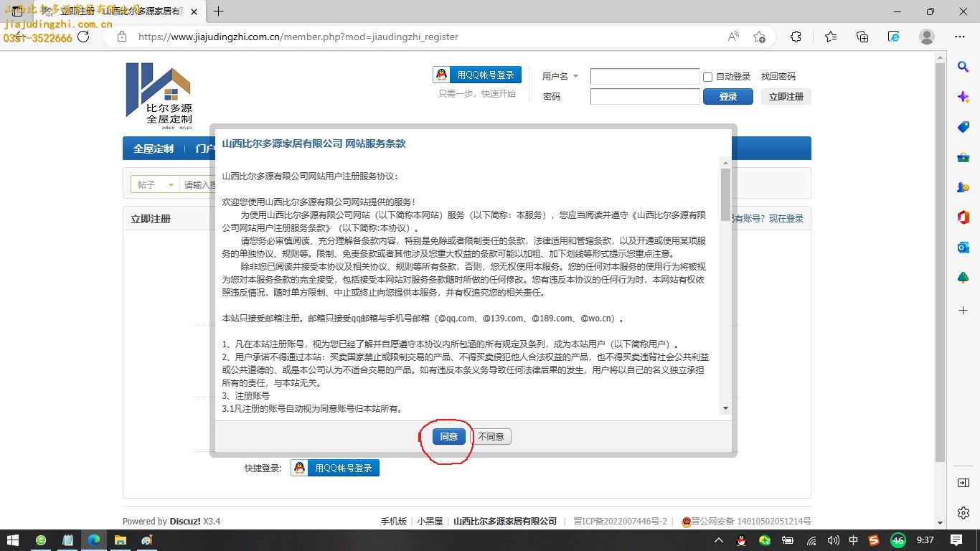Click the 同意 agree button
The image size is (980, 551).
[x=448, y=436]
